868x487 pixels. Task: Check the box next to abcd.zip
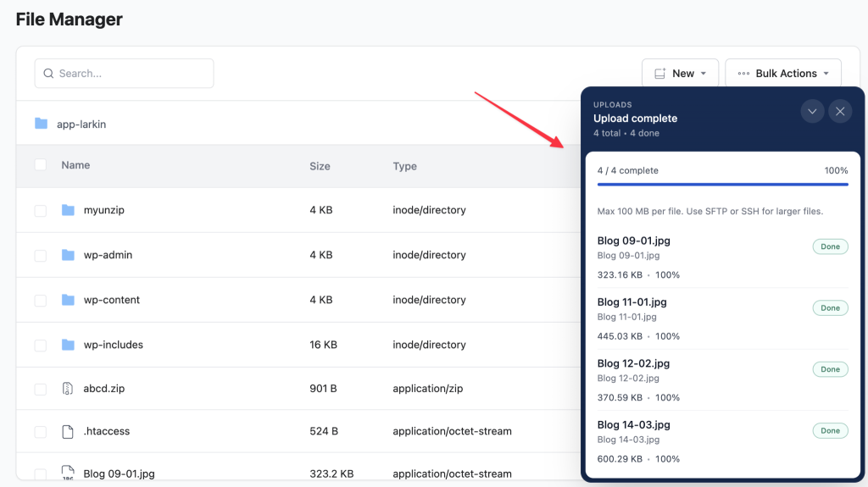click(41, 389)
